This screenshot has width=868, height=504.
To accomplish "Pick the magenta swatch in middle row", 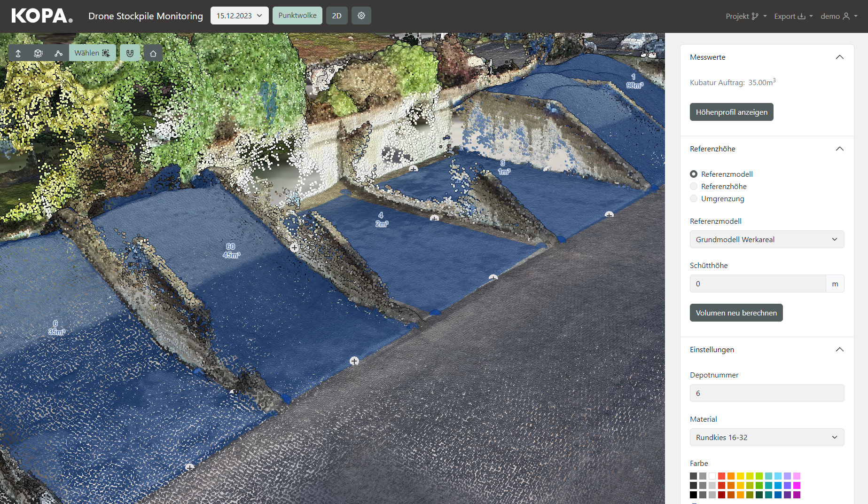I will pyautogui.click(x=797, y=485).
